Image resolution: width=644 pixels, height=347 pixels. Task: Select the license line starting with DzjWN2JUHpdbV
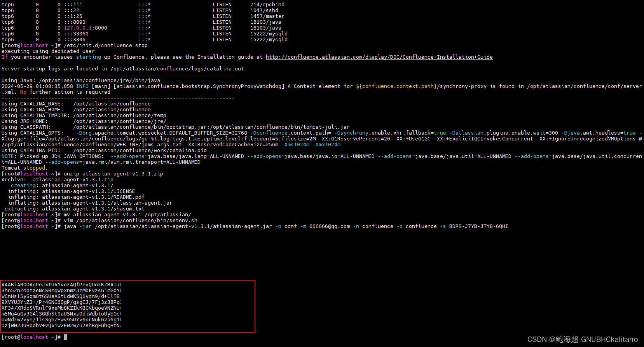[x=61, y=326]
